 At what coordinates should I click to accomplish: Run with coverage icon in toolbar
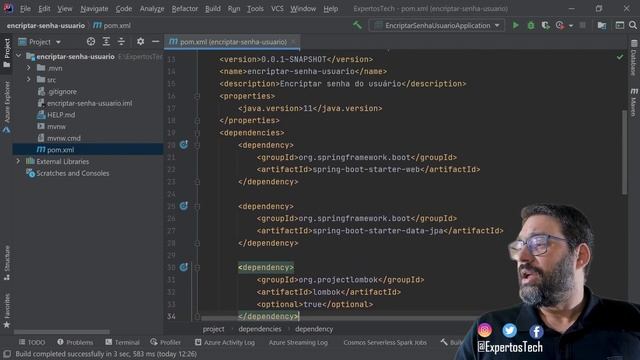click(x=545, y=25)
